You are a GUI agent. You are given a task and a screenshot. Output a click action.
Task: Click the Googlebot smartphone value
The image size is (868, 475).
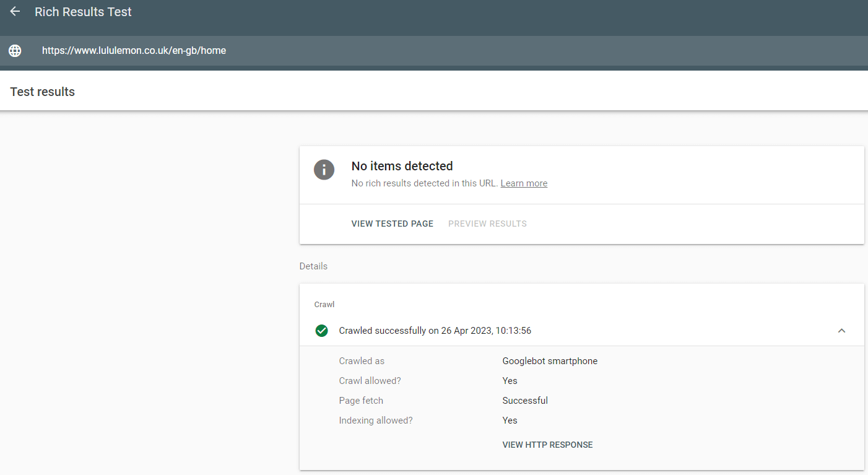pos(550,361)
